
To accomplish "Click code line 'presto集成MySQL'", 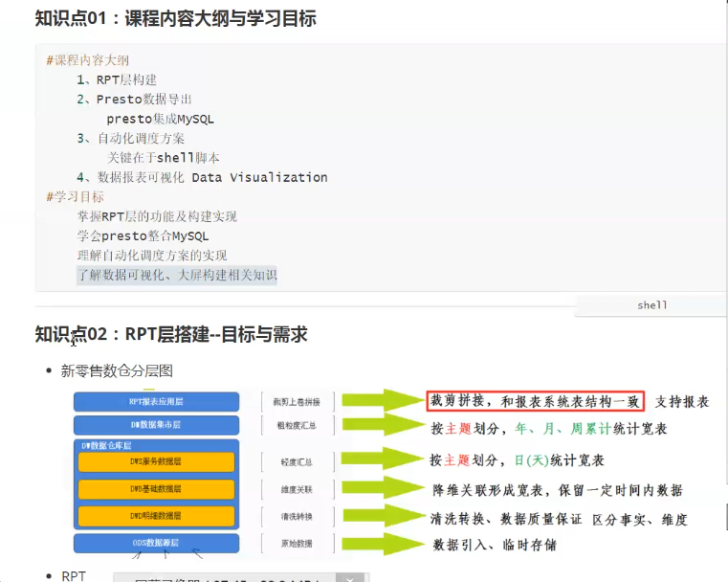I will 160,119.
